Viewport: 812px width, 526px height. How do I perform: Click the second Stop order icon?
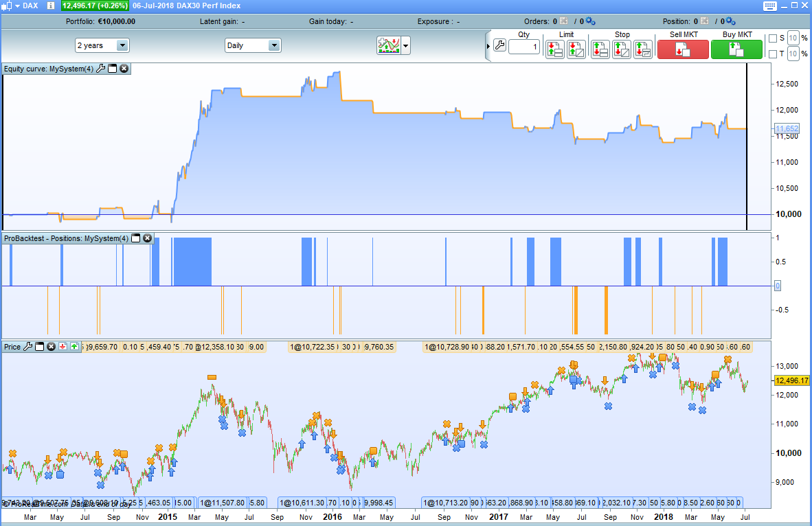click(622, 49)
